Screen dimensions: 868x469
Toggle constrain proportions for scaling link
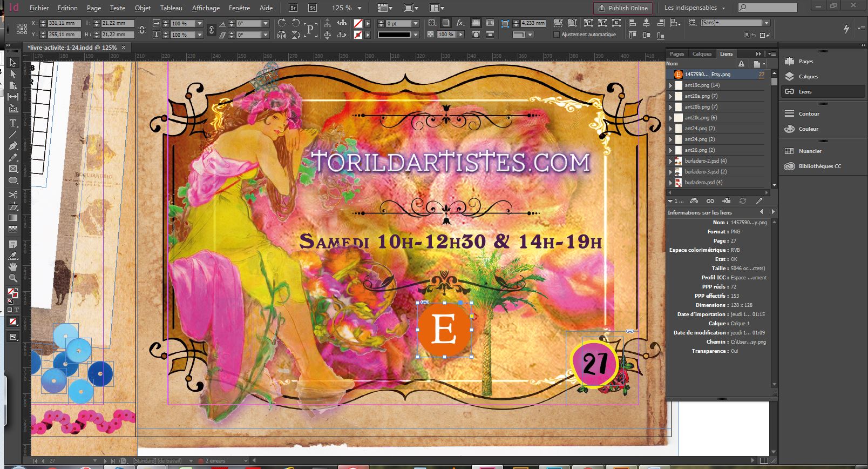[x=211, y=29]
